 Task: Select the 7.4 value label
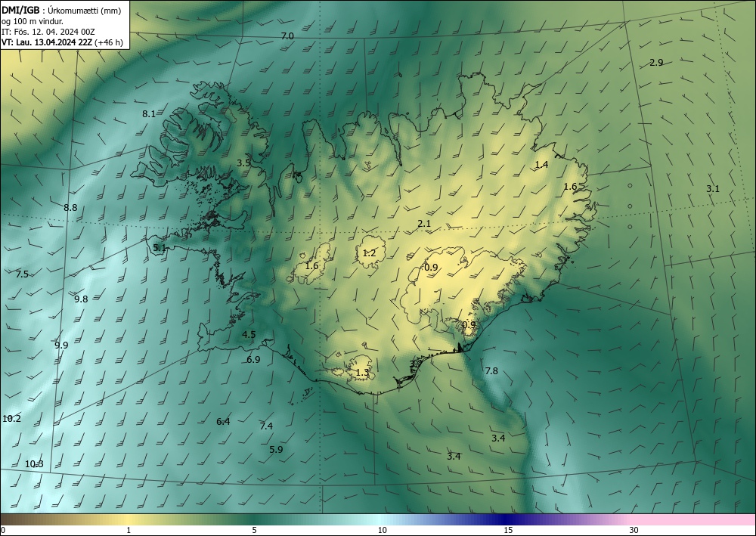click(x=266, y=426)
